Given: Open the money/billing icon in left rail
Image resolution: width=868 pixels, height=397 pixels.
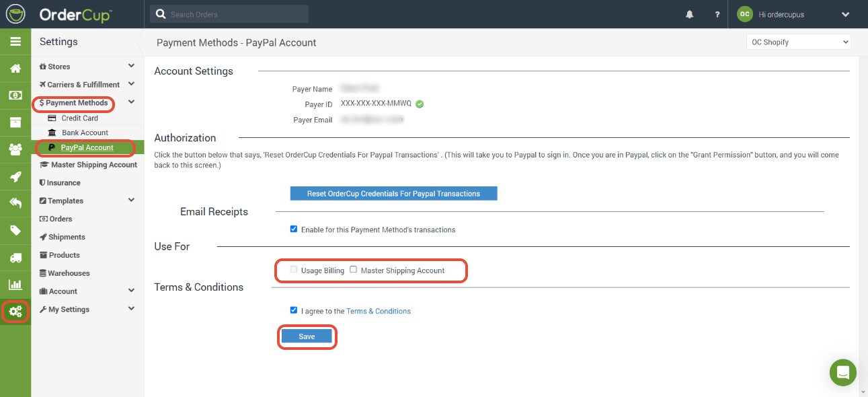Looking at the screenshot, I should point(15,96).
